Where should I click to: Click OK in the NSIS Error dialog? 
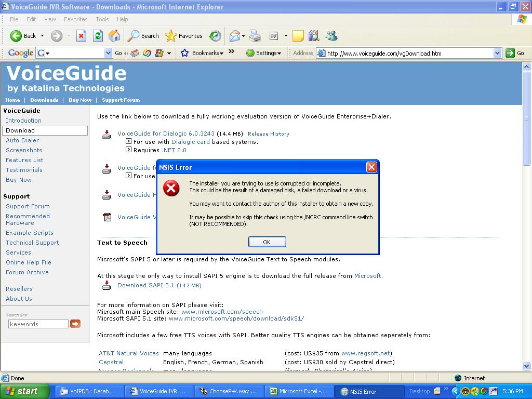point(267,242)
